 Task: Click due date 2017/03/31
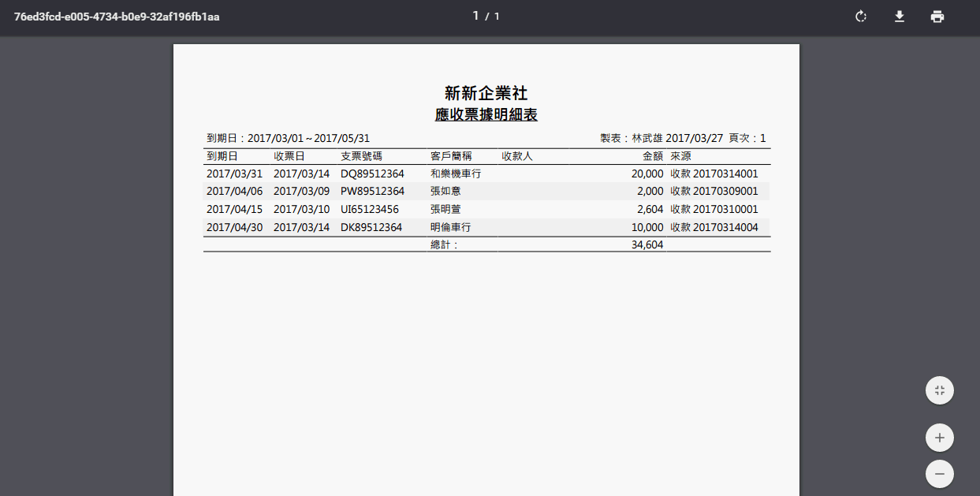tap(234, 173)
